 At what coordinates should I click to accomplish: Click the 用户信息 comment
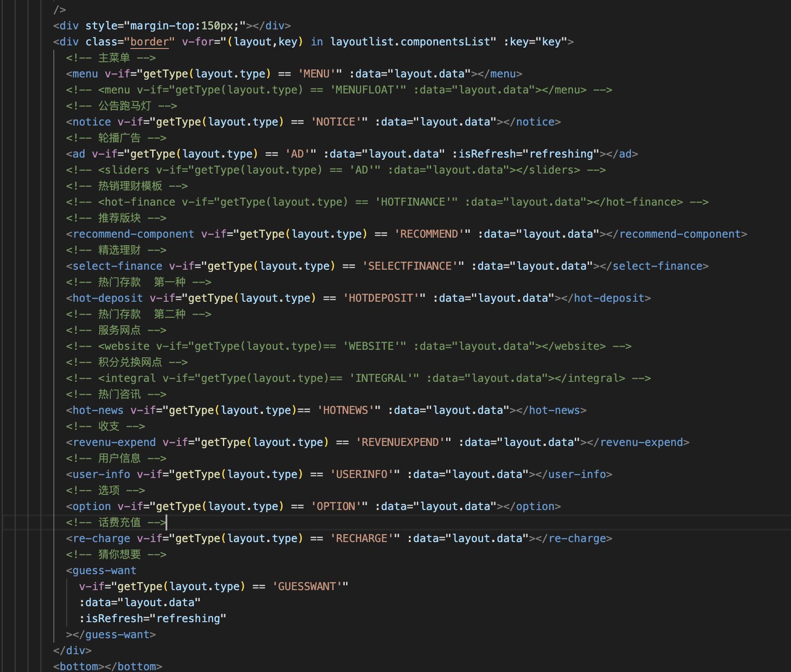[x=117, y=458]
